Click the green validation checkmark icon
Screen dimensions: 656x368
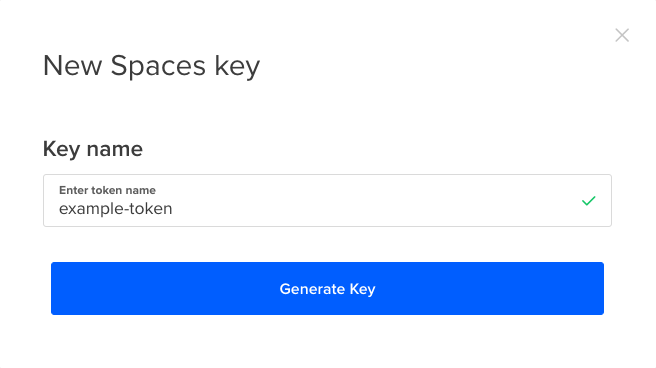(589, 201)
